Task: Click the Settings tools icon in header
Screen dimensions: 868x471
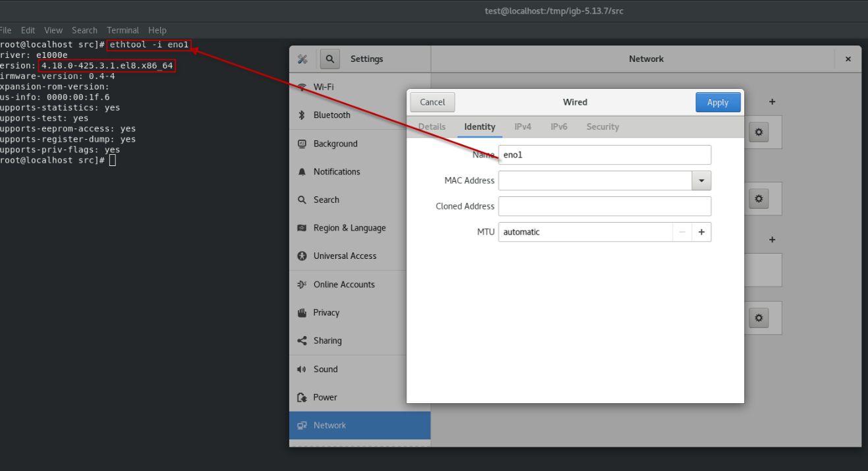Action: click(303, 59)
